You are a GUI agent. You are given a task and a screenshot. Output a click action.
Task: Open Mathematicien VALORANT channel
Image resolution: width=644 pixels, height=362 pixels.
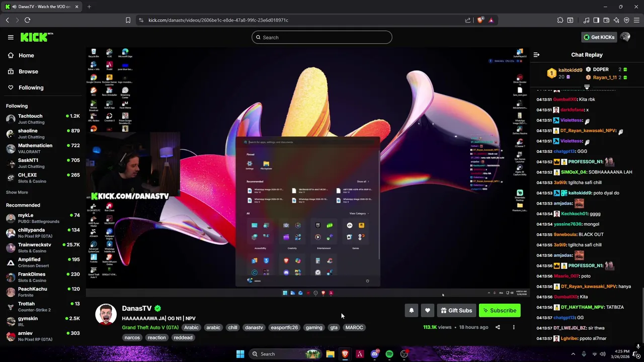click(43, 148)
